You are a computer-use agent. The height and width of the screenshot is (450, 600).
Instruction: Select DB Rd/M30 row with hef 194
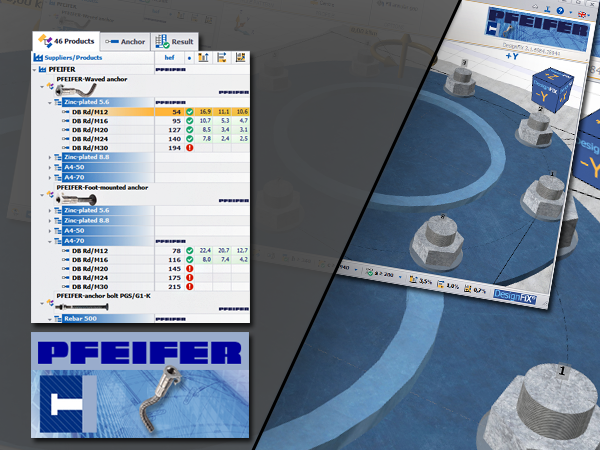(x=155, y=148)
